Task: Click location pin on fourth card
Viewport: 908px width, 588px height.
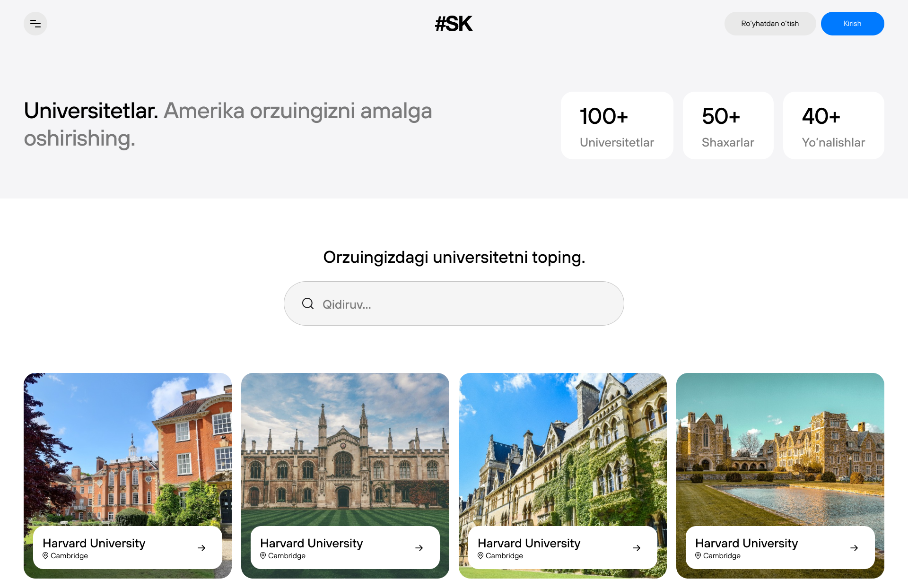Action: 698,556
